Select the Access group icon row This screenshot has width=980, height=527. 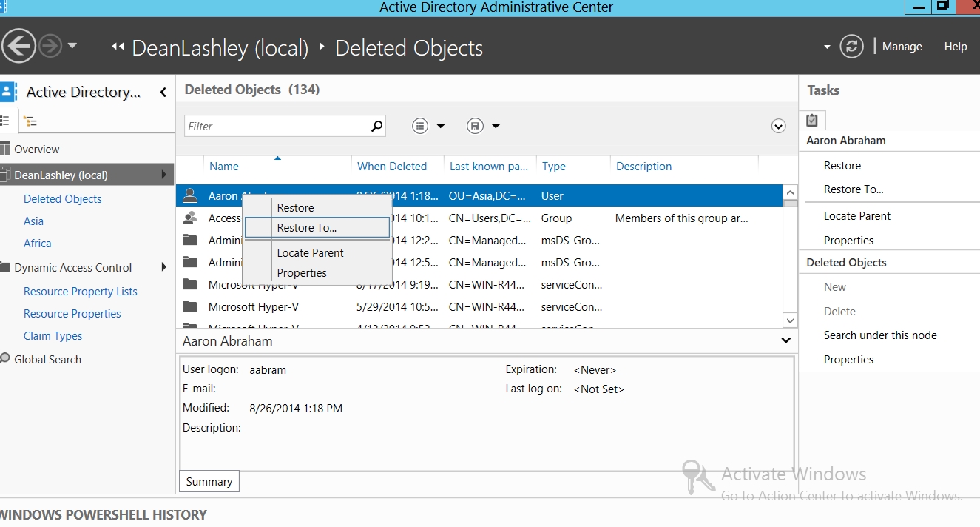tap(190, 218)
